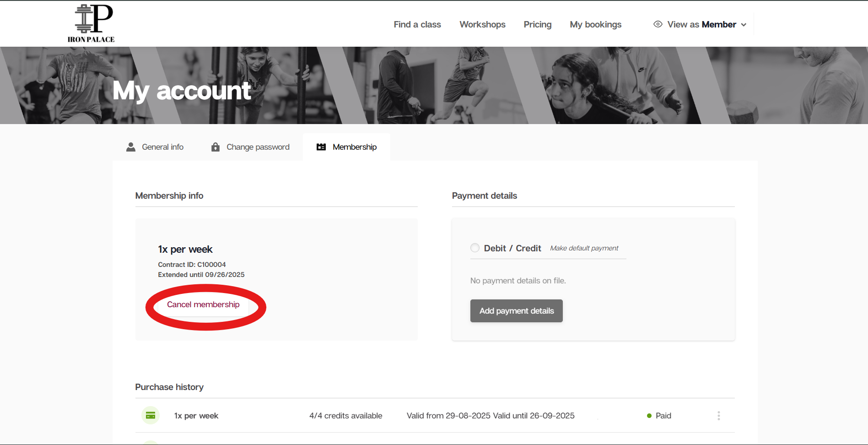Click the Valid from 29-08-2025 validity text

click(491, 416)
